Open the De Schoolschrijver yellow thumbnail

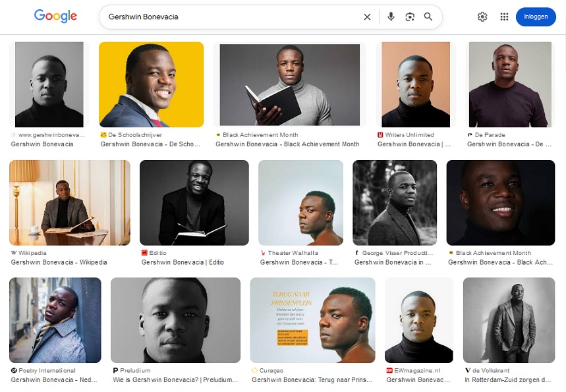tap(151, 84)
